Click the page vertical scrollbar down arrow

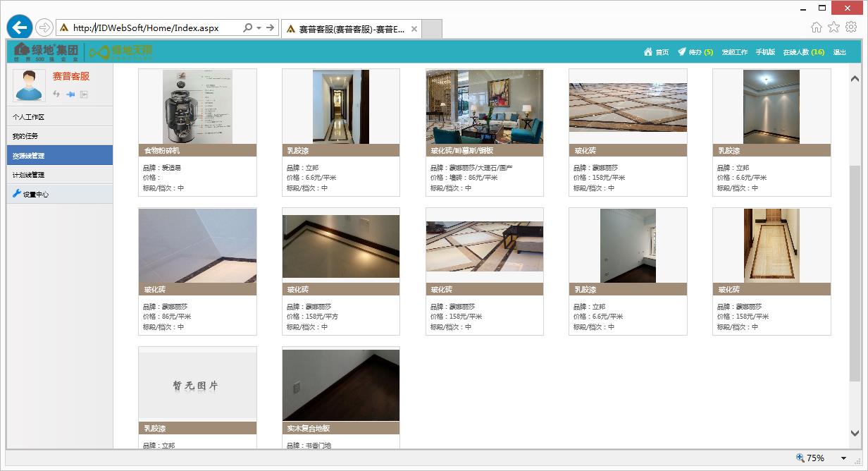(855, 434)
